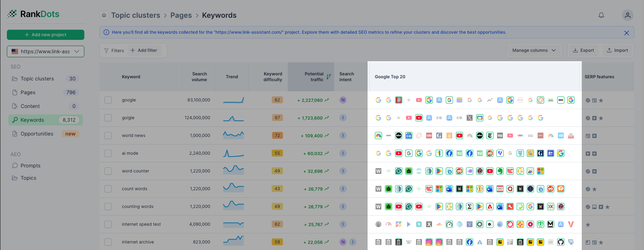The width and height of the screenshot is (644, 250).
Task: Open the Content section
Action: click(x=46, y=106)
